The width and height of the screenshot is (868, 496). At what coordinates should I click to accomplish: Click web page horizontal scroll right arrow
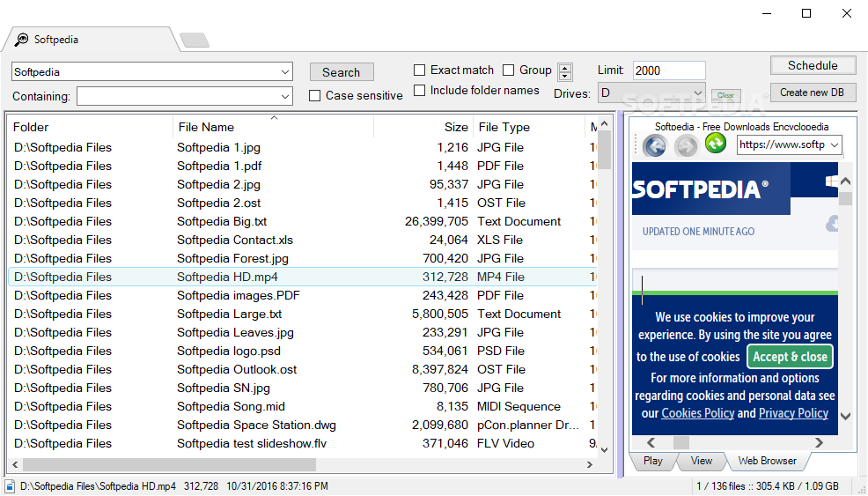point(819,442)
